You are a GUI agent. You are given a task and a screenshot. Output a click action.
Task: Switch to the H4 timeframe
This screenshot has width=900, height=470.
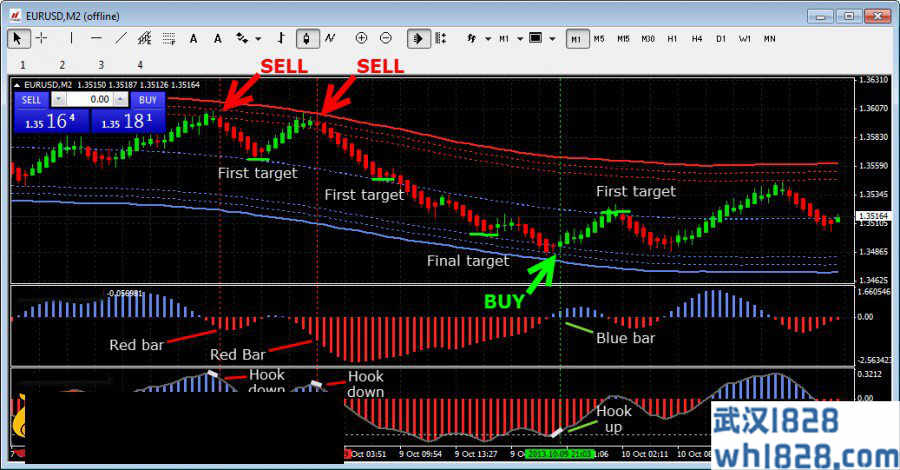click(697, 39)
